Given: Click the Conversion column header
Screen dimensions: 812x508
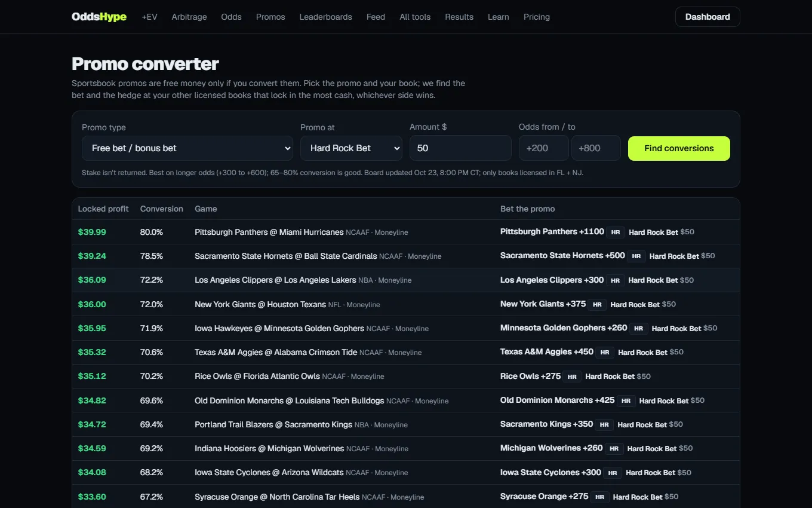Looking at the screenshot, I should coord(162,209).
